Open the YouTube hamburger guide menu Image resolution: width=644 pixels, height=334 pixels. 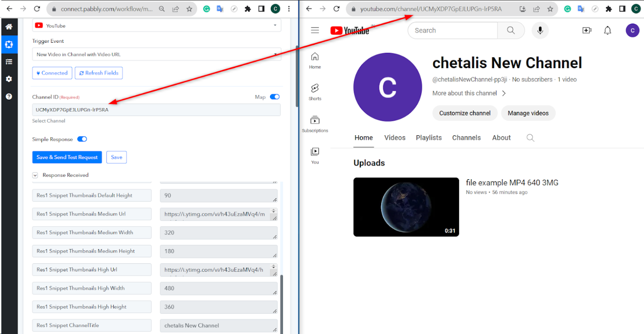click(315, 30)
